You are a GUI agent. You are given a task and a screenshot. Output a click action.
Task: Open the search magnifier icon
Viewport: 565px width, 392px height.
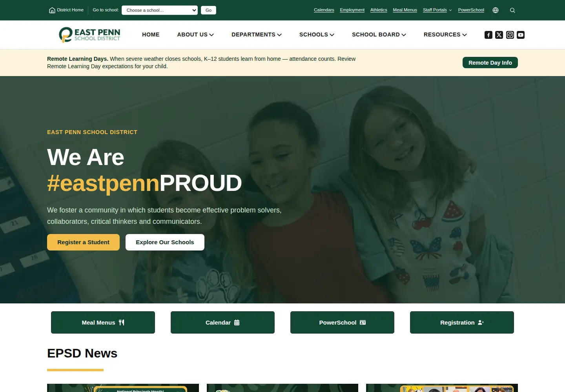512,10
